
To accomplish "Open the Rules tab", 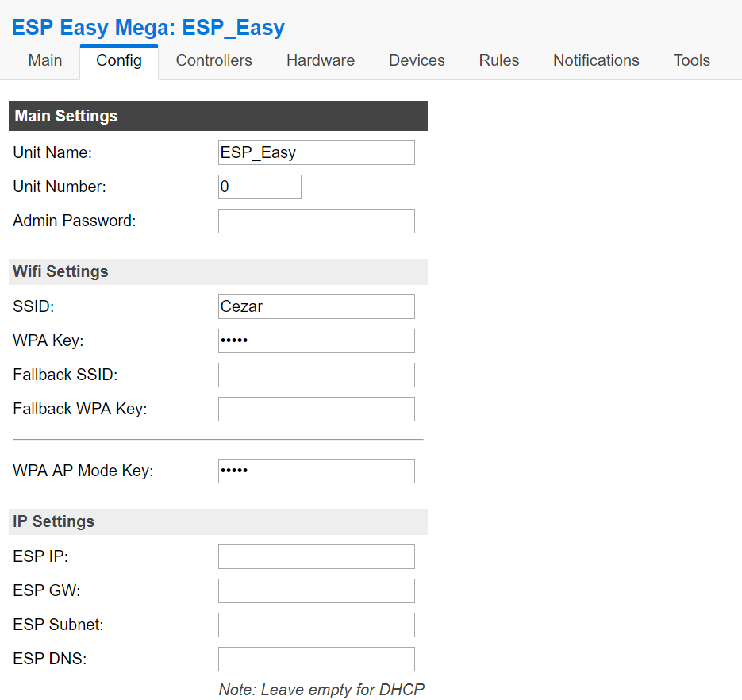I will [x=499, y=60].
